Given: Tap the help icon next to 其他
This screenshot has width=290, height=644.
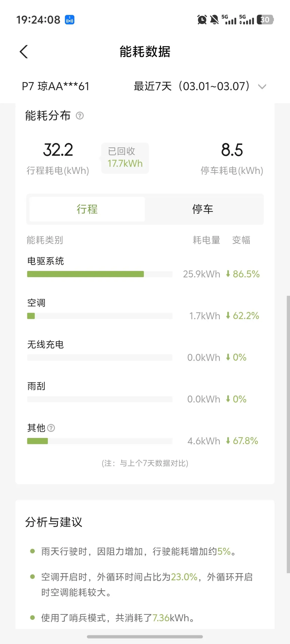Looking at the screenshot, I should 51,428.
